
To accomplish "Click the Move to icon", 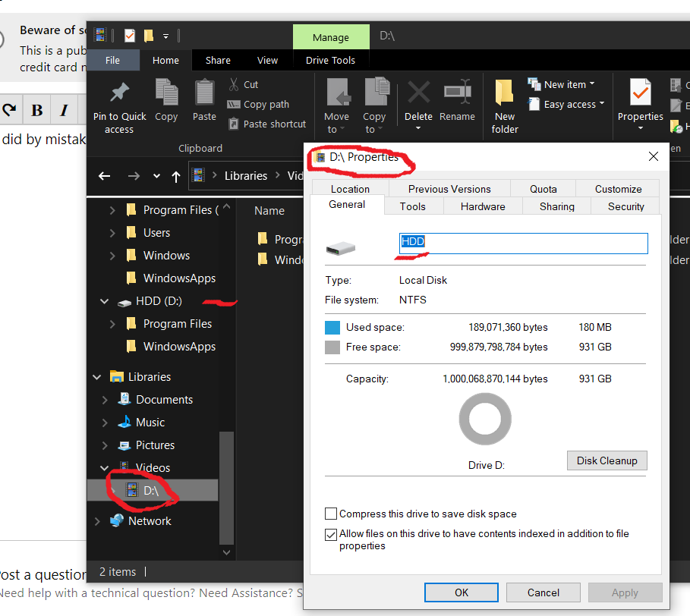I will (x=338, y=93).
